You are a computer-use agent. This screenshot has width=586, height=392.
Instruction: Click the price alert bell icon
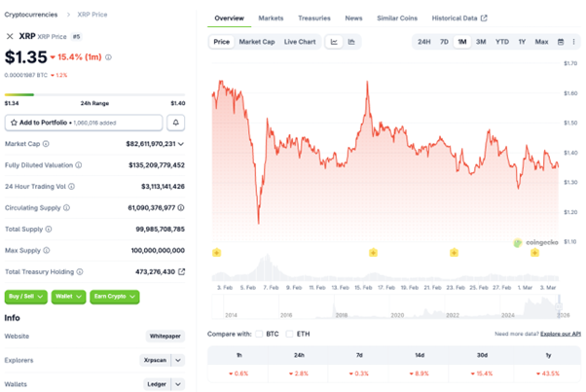click(x=176, y=123)
